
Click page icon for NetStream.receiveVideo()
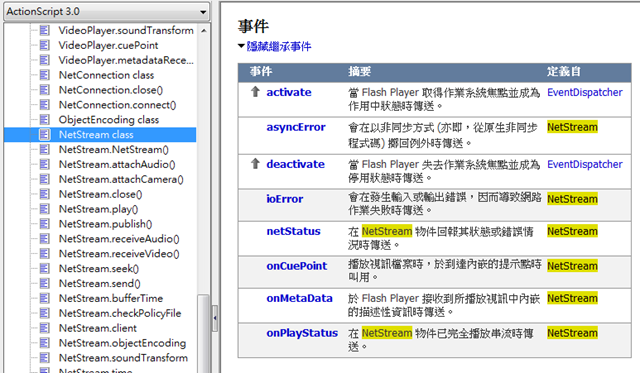44,254
